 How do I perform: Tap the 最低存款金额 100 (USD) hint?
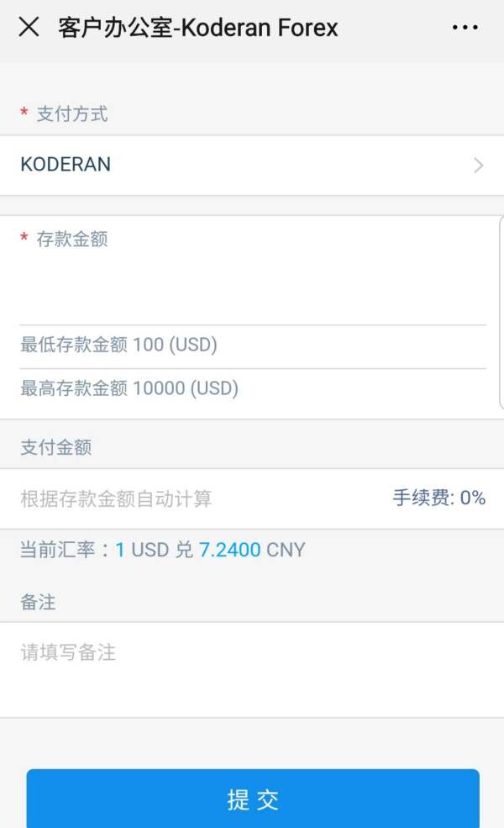118,345
